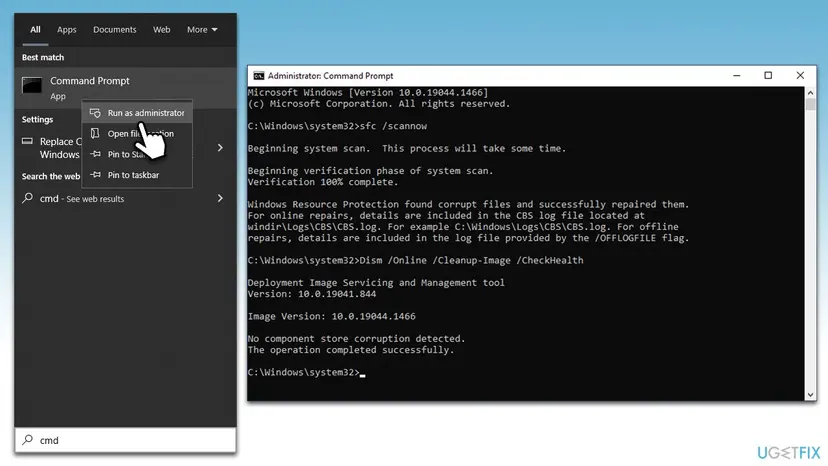Image resolution: width=828 pixels, height=466 pixels.
Task: Click the search box containing cmd
Action: pos(126,440)
